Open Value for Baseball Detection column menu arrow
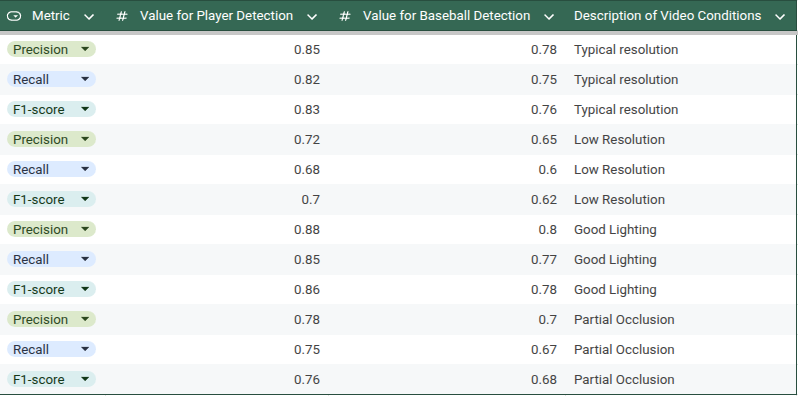The width and height of the screenshot is (798, 396). (x=549, y=17)
